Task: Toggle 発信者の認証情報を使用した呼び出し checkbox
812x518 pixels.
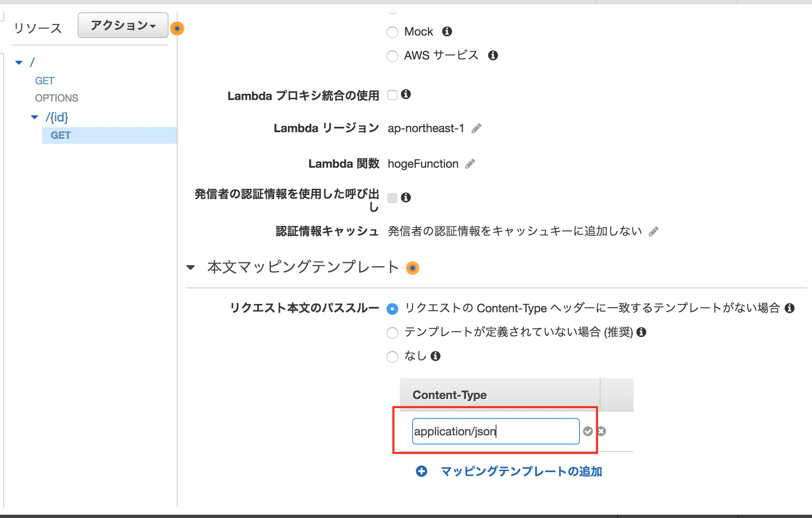Action: pos(392,198)
